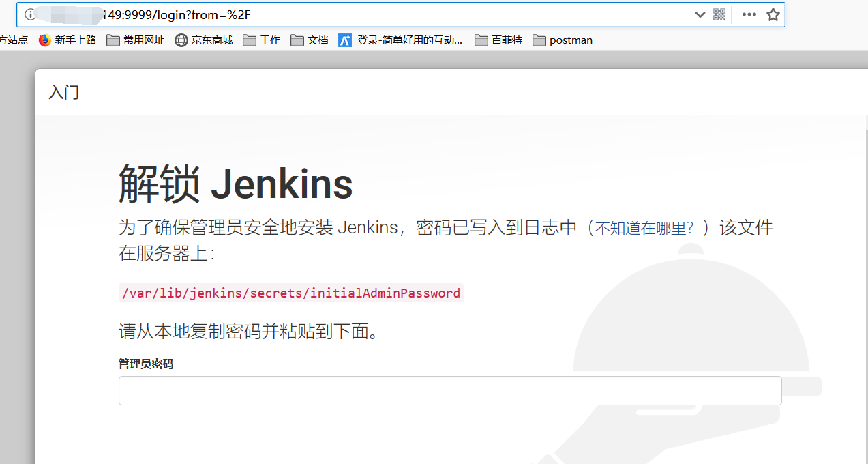
Task: Follow the 不知道在哪里？ link
Action: [648, 228]
